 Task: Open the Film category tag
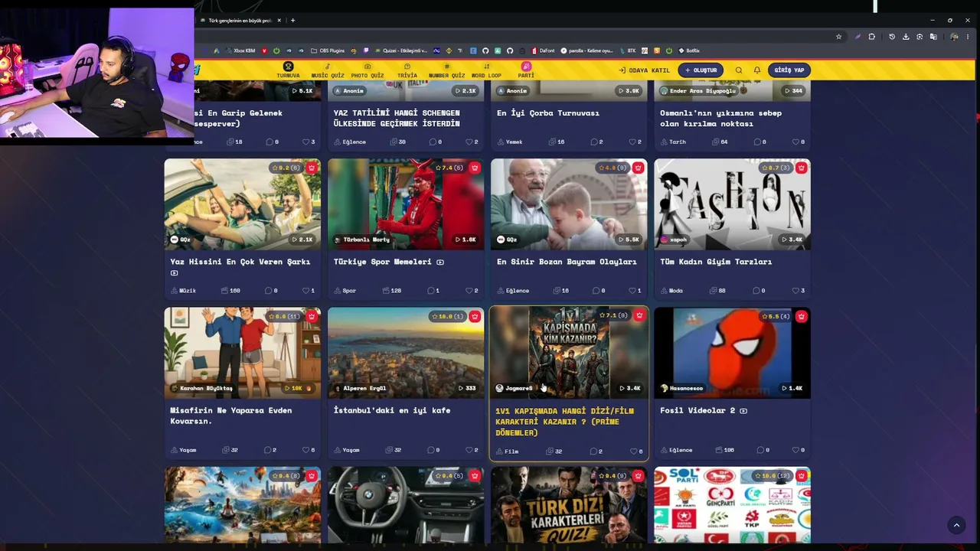click(508, 452)
